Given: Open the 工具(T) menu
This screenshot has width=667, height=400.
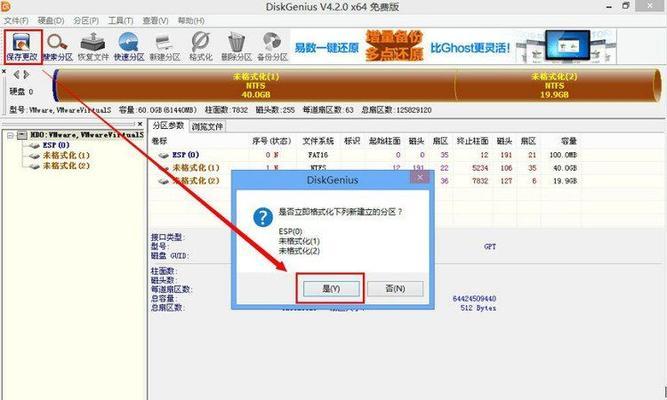Looking at the screenshot, I should coord(120,20).
